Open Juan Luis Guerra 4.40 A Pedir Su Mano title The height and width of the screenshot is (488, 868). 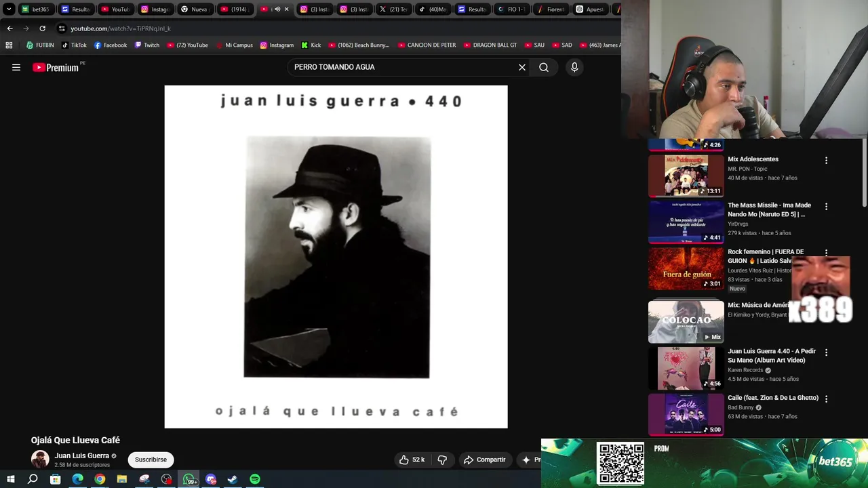coord(772,356)
